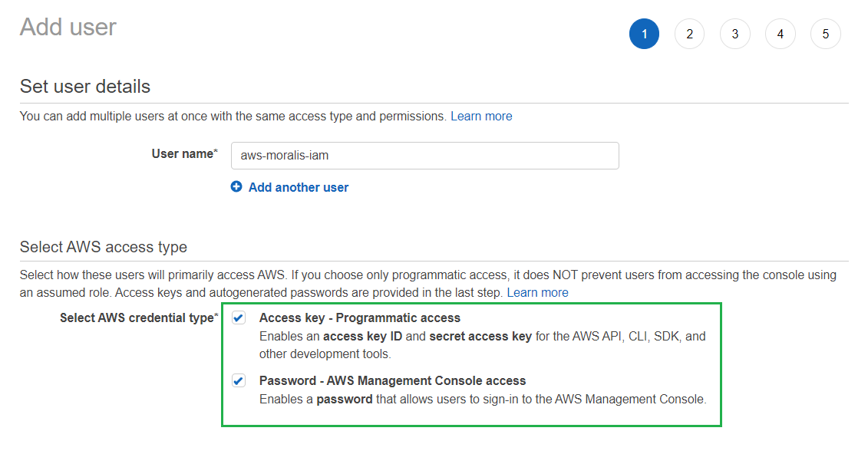Viewport: 868px width, 454px height.
Task: Click the User name input field
Action: click(x=424, y=155)
